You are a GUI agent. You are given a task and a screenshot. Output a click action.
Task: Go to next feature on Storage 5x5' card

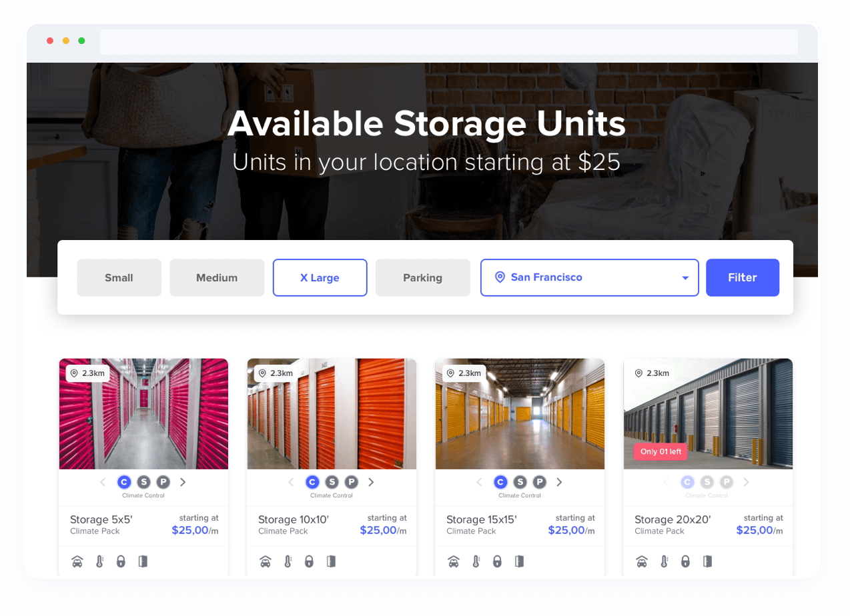[183, 482]
